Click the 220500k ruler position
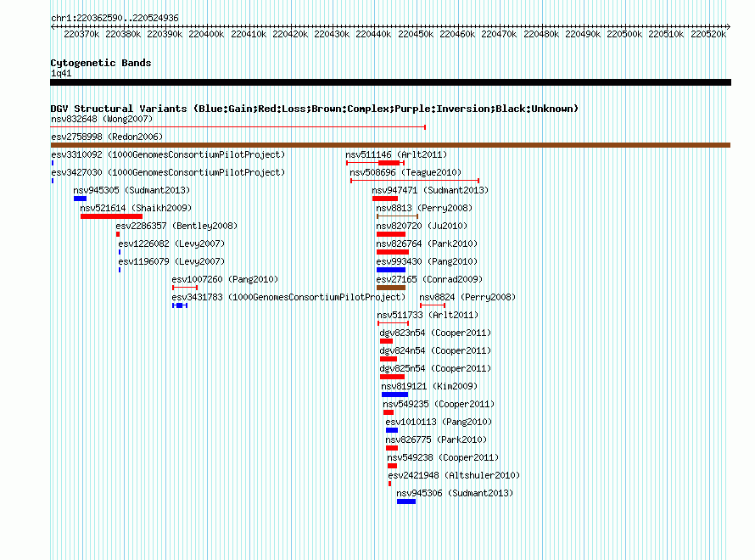Screen dimensions: 755x560 [x=624, y=34]
